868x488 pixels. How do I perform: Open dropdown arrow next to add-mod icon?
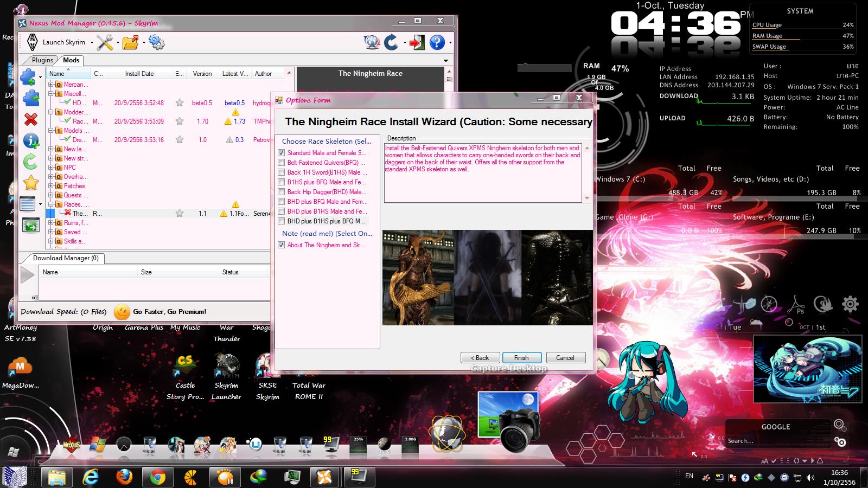coord(40,77)
